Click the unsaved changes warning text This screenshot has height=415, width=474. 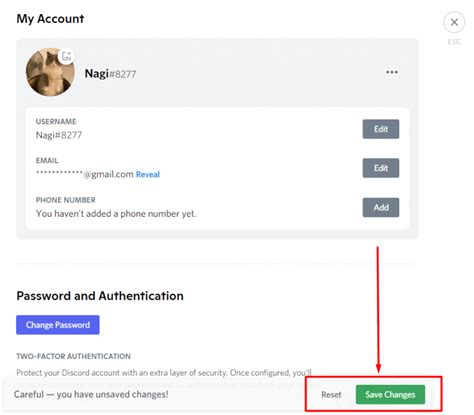click(x=91, y=395)
